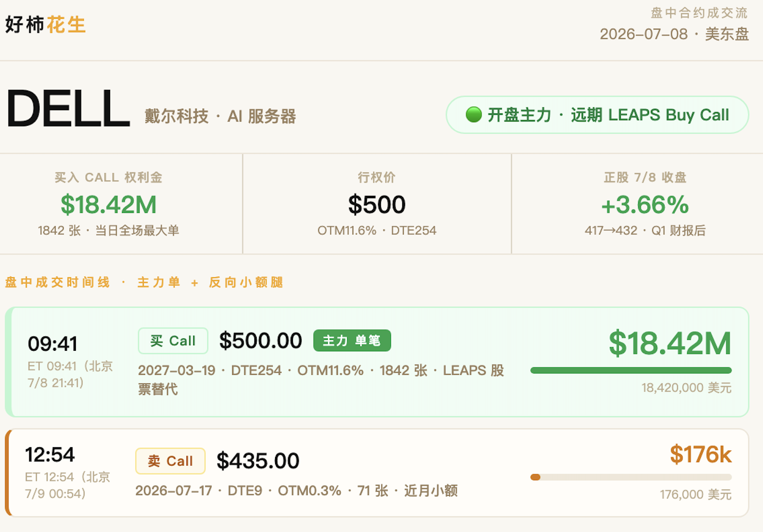
Task: Click the 行权价 label
Action: pos(377,177)
